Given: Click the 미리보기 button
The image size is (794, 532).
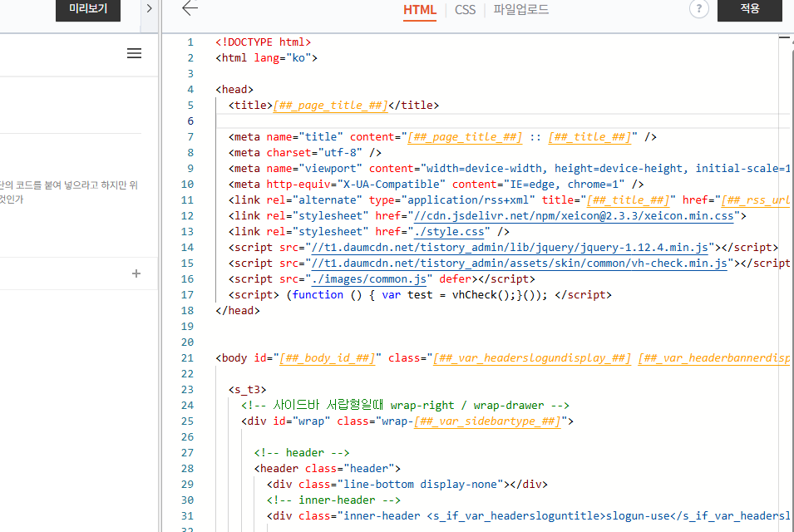Looking at the screenshot, I should pyautogui.click(x=88, y=9).
